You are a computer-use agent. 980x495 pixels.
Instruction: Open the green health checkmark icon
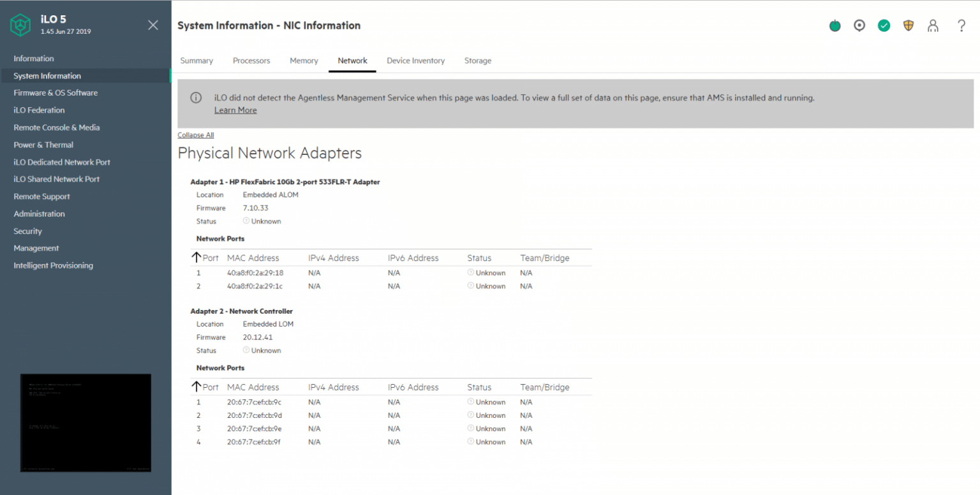click(884, 26)
